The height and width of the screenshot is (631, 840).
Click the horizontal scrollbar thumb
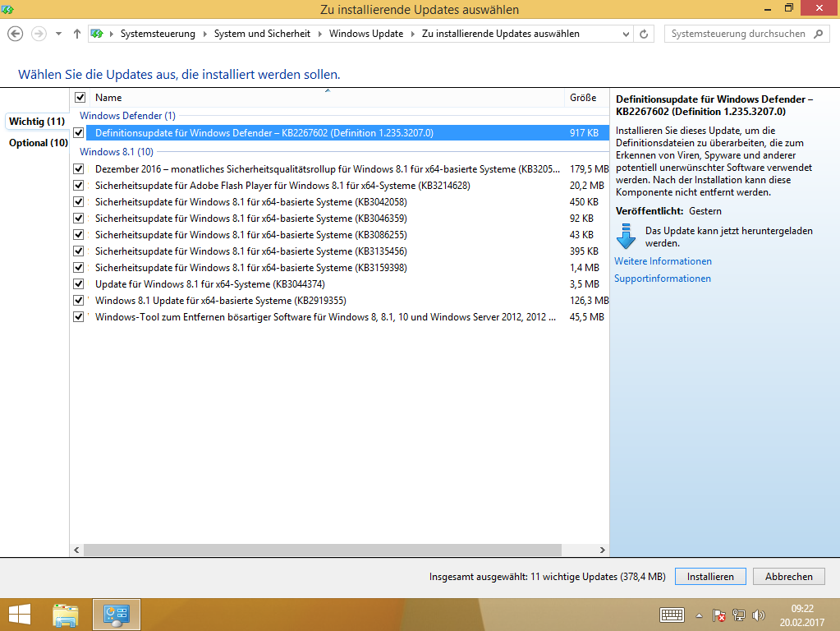pyautogui.click(x=323, y=550)
